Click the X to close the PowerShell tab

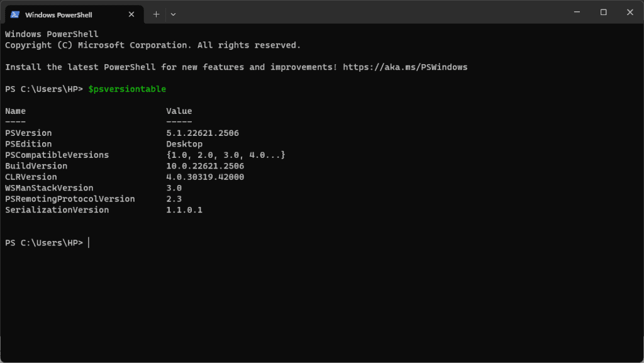point(131,14)
